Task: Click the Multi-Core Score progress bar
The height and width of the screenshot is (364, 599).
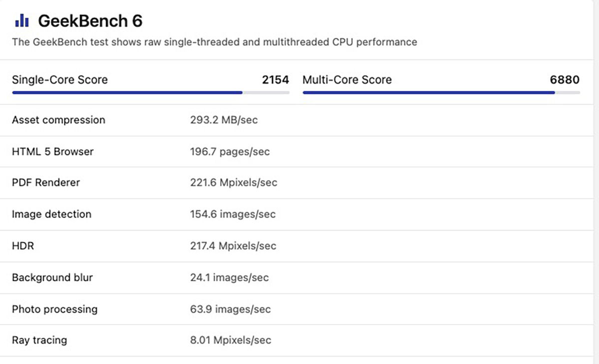Action: coord(441,93)
